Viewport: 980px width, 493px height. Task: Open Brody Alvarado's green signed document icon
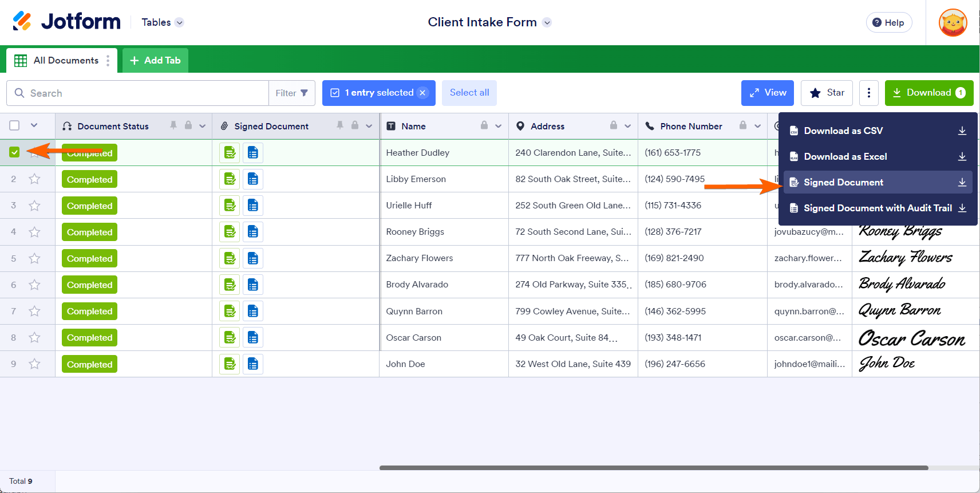230,285
